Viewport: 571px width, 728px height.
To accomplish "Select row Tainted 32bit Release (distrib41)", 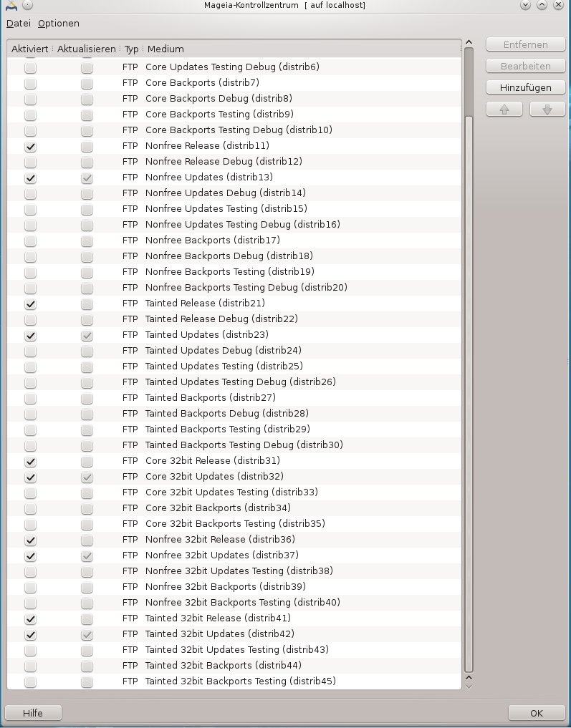I will point(234,618).
